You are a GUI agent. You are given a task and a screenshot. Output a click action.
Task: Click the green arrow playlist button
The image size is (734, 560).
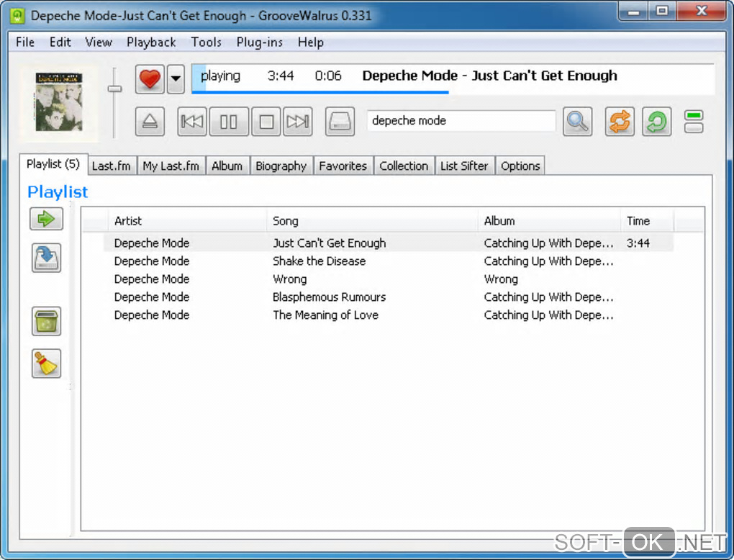point(46,219)
